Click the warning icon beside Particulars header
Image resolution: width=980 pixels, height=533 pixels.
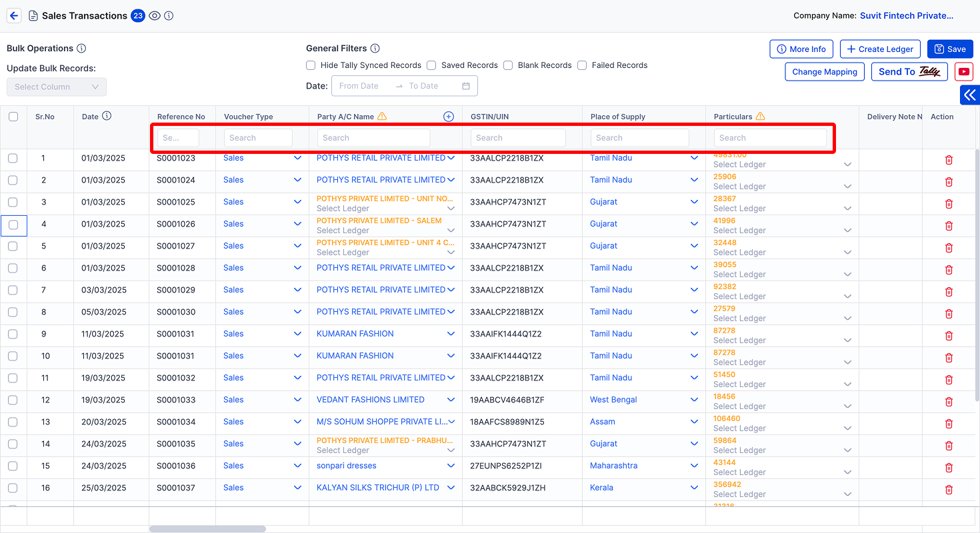click(760, 117)
